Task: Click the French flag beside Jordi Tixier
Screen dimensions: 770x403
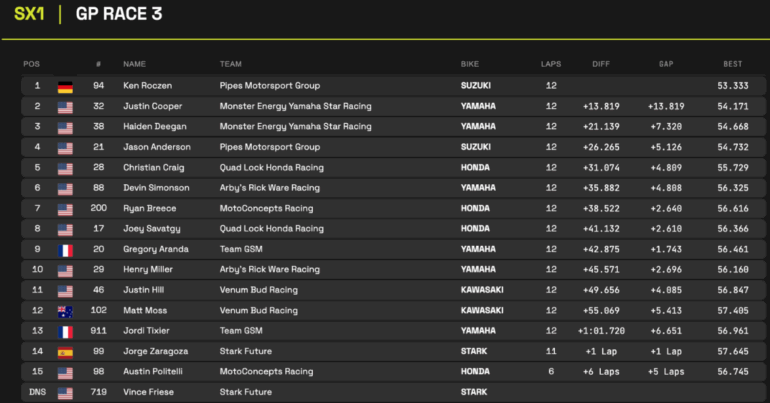Action: pyautogui.click(x=66, y=332)
